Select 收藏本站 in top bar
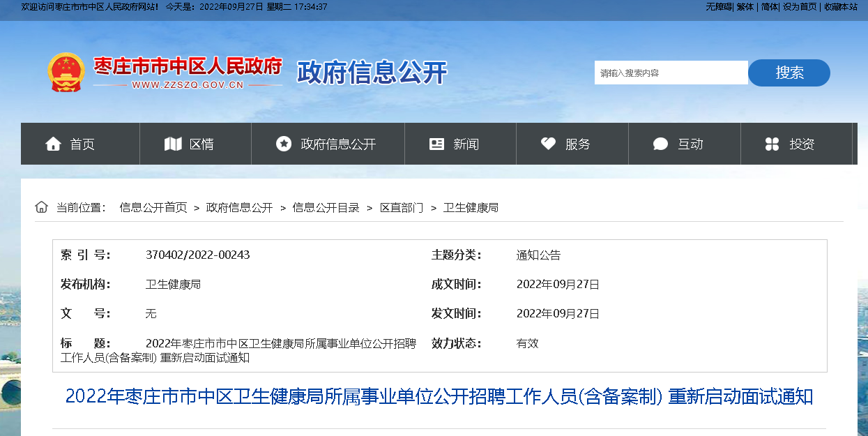Viewport: 868px width, 436px height. click(841, 7)
